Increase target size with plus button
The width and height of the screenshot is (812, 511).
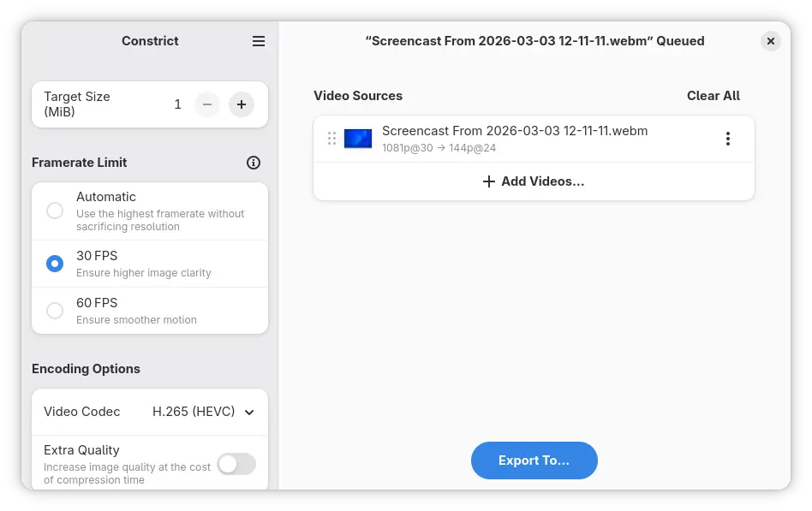tap(242, 104)
